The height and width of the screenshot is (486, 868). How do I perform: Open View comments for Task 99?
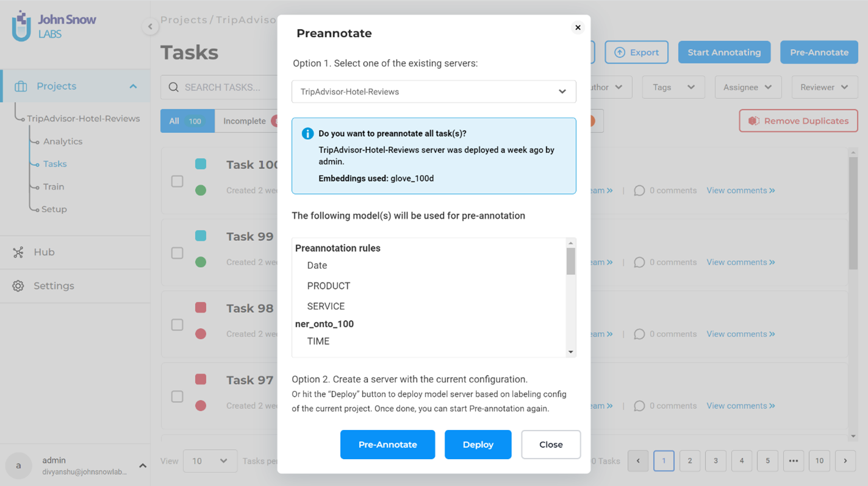point(741,262)
